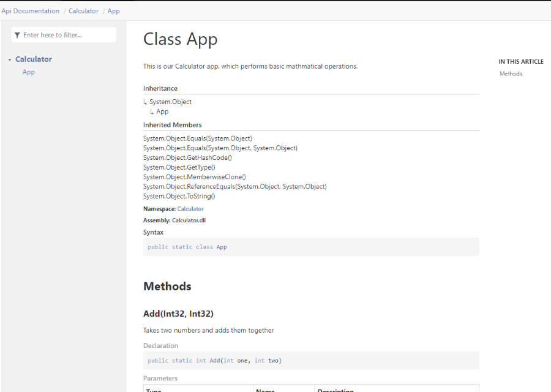This screenshot has height=392, width=551.
Task: Click the Add method declaration code block
Action: point(311,361)
